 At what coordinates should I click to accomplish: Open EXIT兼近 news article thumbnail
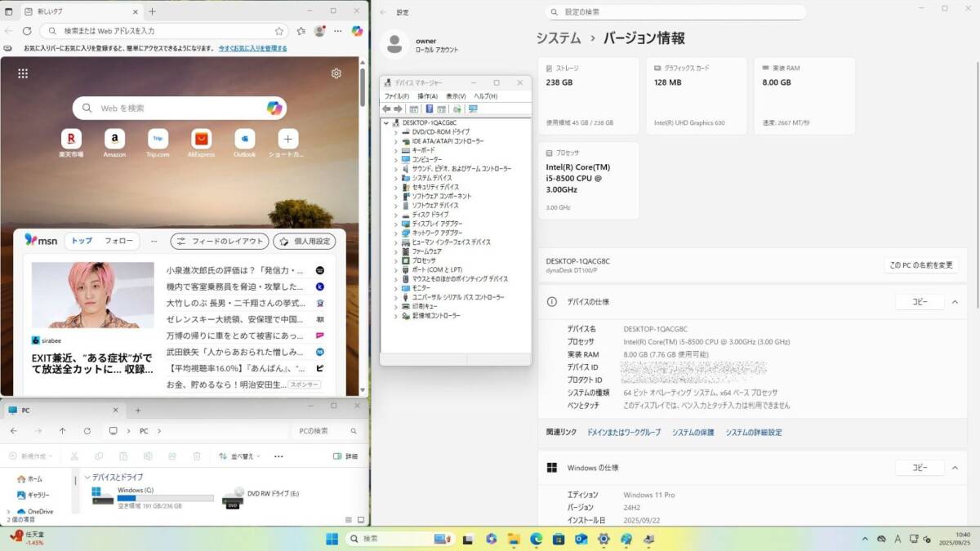(93, 295)
